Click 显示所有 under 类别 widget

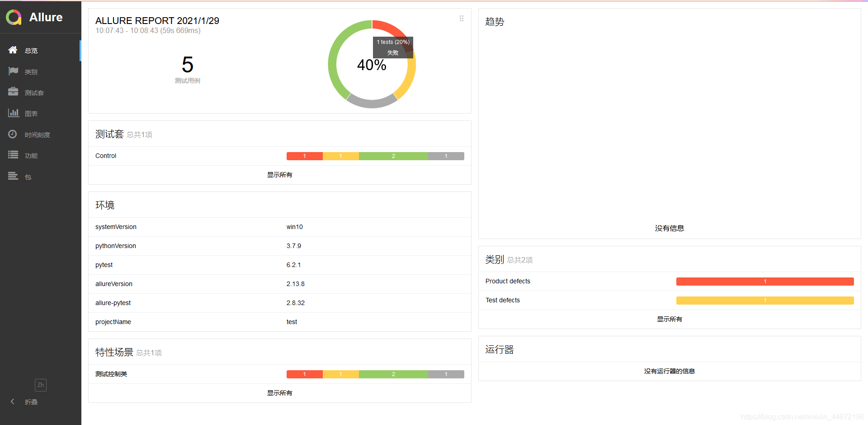point(670,319)
